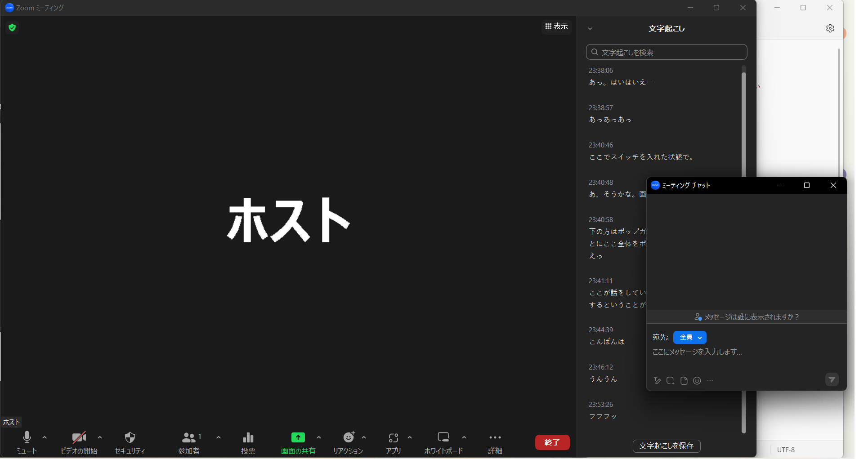Click the transcript search field
This screenshot has height=459, width=868.
point(667,52)
